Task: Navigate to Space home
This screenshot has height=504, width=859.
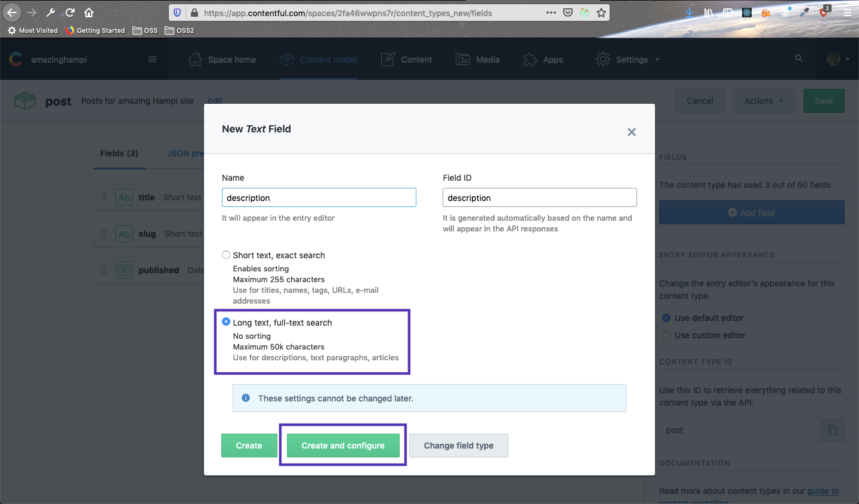Action: pyautogui.click(x=222, y=60)
